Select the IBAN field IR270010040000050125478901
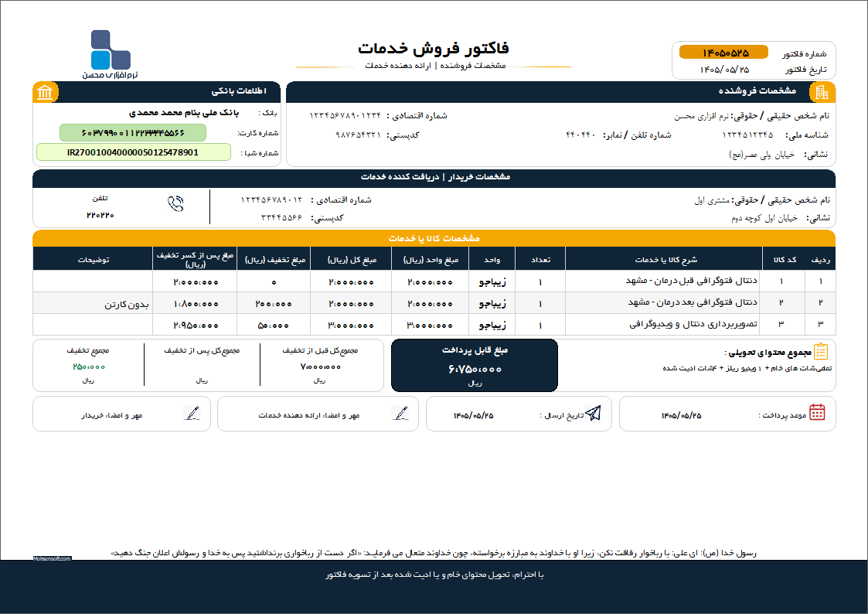This screenshot has height=614, width=868. 134,152
